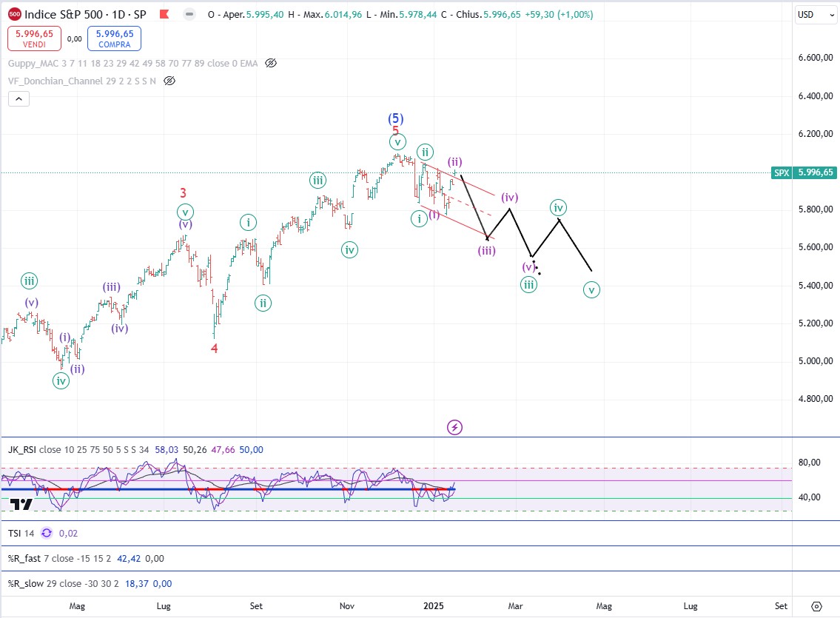Click the JK_RSI value 58,03

coord(167,450)
